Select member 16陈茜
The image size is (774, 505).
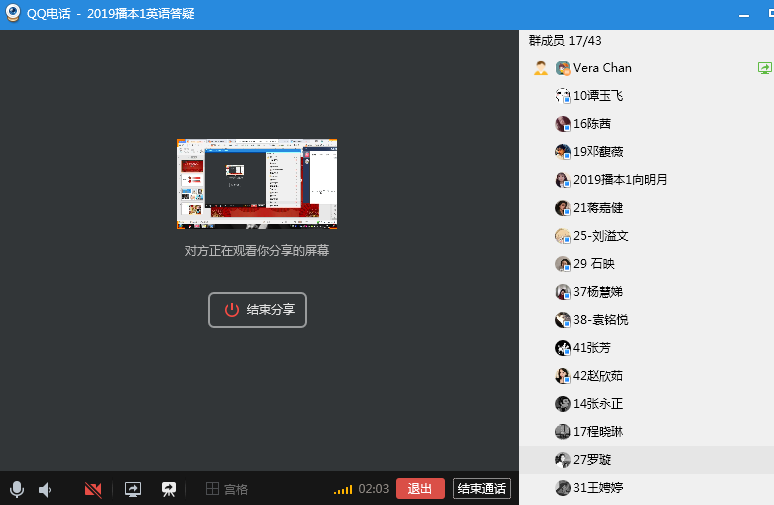[x=647, y=124]
